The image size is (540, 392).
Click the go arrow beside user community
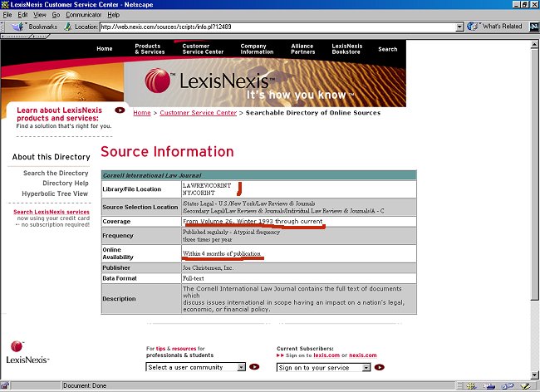(x=254, y=366)
